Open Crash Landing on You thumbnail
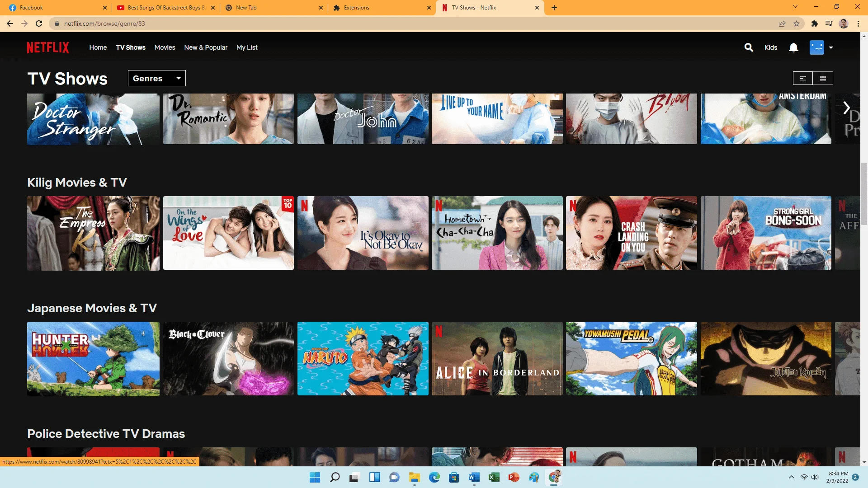This screenshot has width=868, height=488. point(632,233)
